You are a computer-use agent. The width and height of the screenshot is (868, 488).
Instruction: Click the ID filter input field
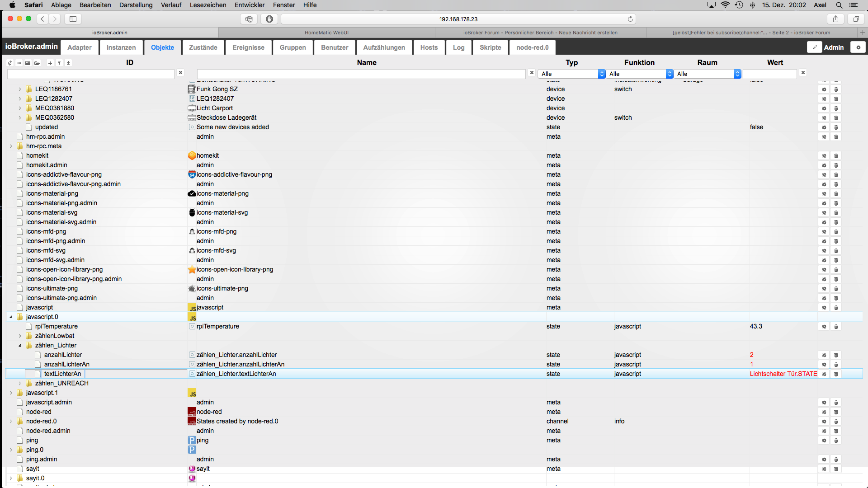90,74
